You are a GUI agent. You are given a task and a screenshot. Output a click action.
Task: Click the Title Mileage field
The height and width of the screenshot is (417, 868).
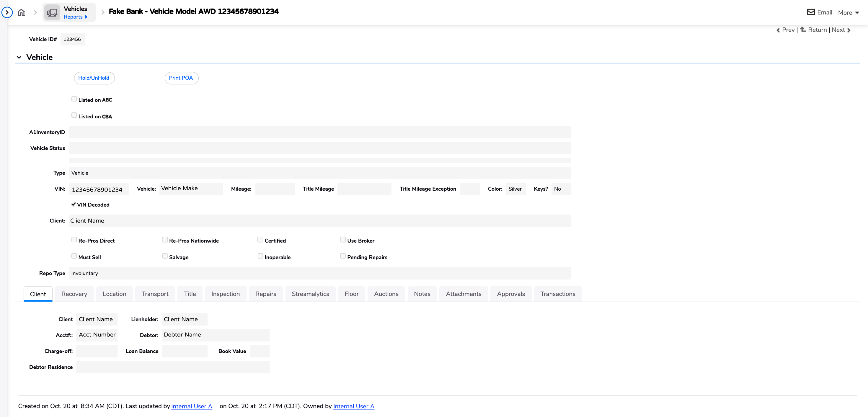(364, 189)
